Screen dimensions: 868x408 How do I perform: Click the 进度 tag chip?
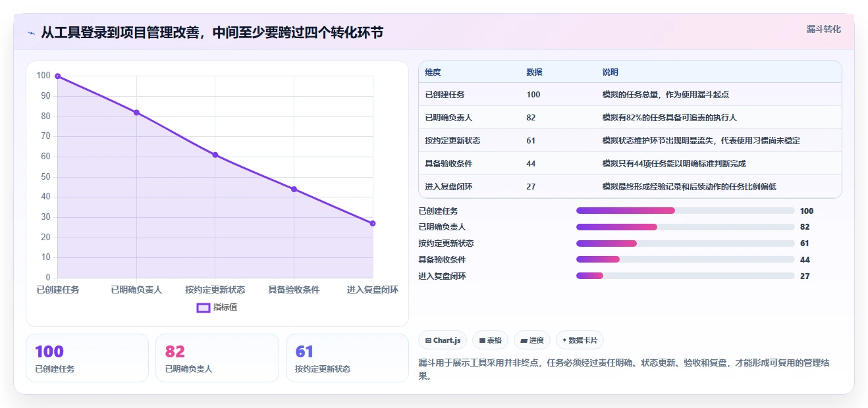click(x=532, y=340)
